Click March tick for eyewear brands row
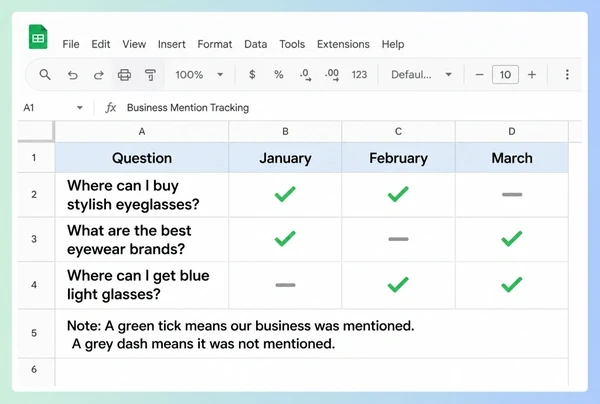Viewport: 600px width, 404px height. [512, 239]
